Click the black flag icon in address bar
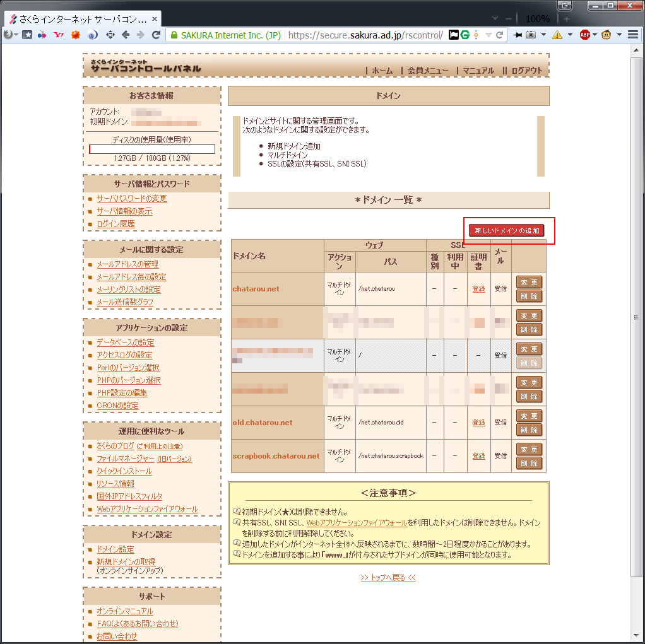 (453, 35)
